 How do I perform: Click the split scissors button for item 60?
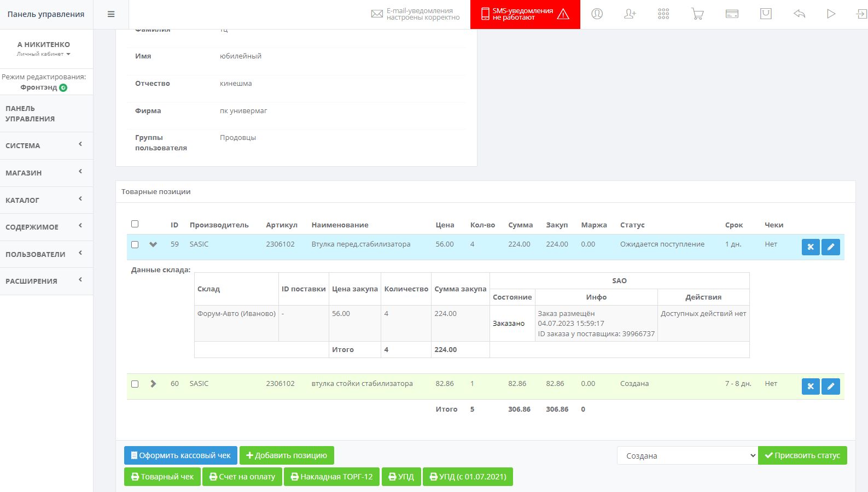(x=810, y=386)
